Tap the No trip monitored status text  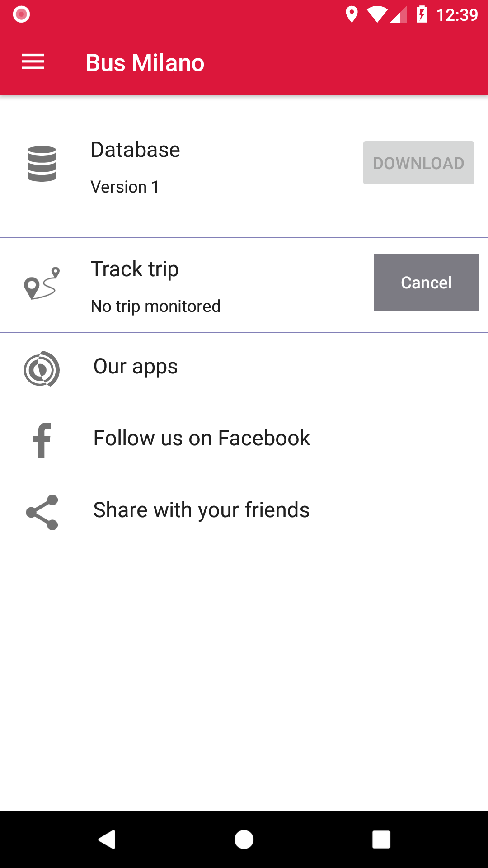155,306
